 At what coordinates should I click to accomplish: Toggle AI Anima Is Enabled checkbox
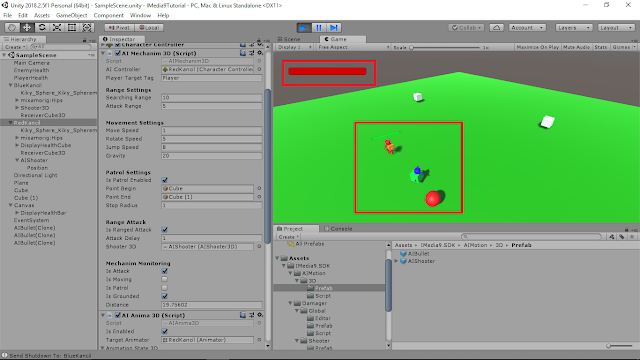click(x=164, y=331)
